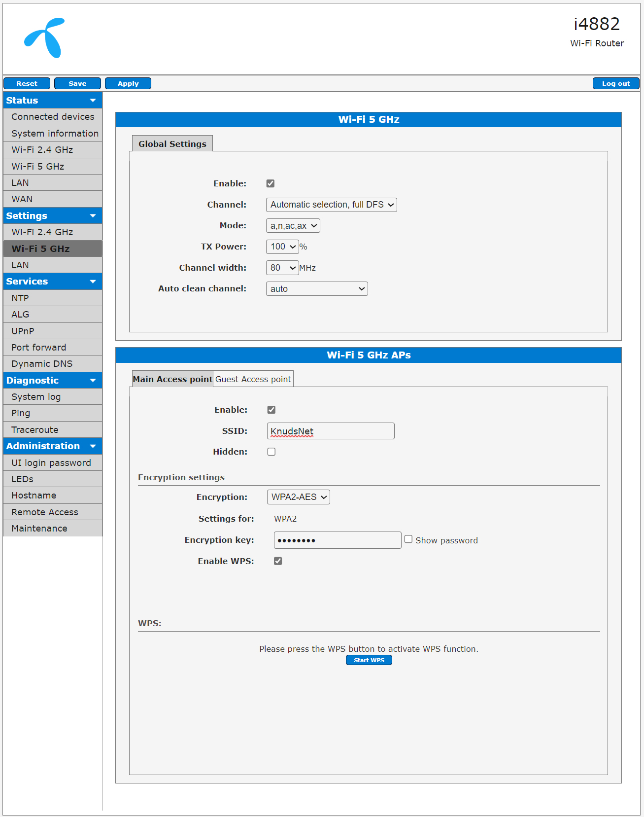Image resolution: width=644 pixels, height=817 pixels.
Task: Click the Log out button
Action: pos(615,84)
